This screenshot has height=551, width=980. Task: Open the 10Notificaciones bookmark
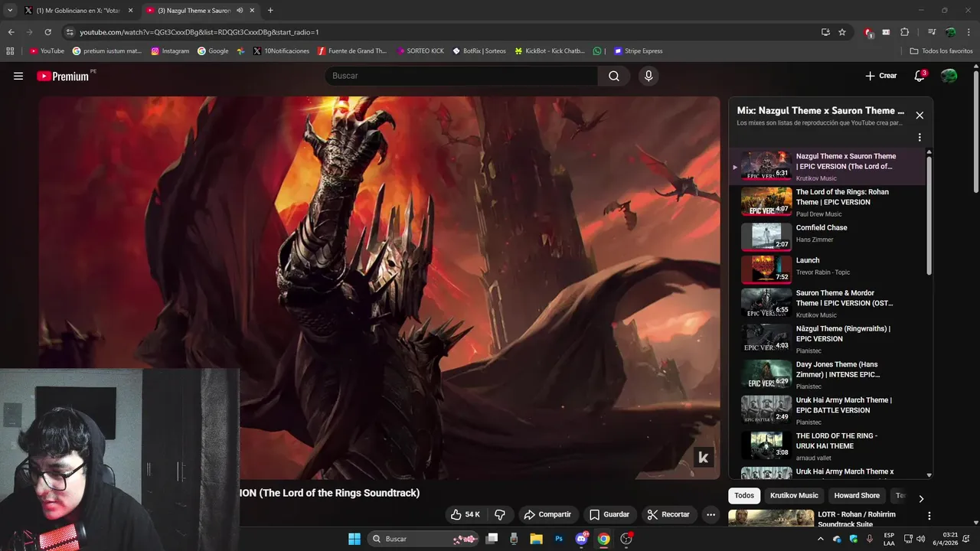point(281,51)
